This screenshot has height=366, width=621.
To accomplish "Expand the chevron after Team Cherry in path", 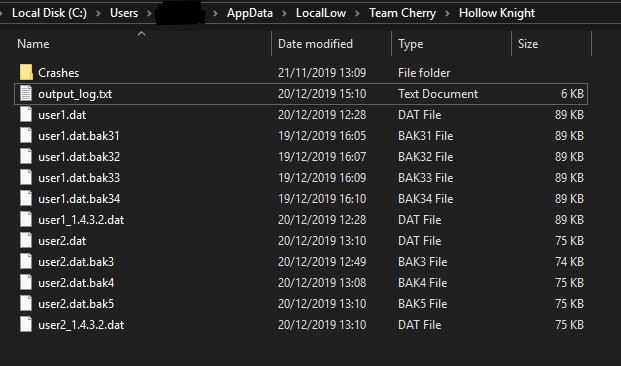I will 447,13.
